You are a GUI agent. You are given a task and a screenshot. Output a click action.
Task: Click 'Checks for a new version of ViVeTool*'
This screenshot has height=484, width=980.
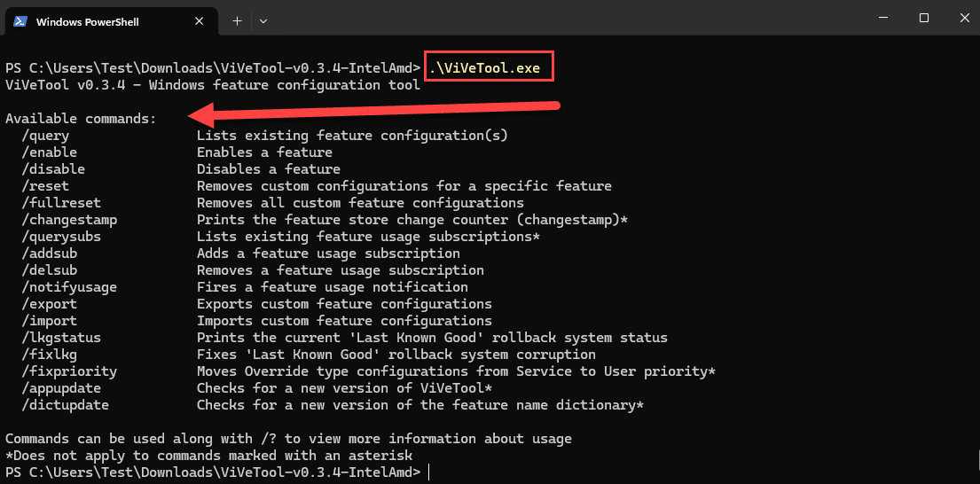point(344,388)
